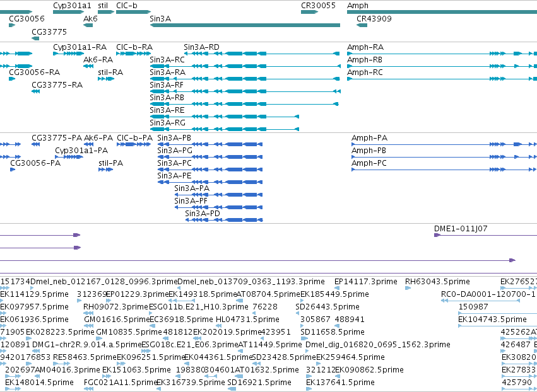The width and height of the screenshot is (537, 392).
Task: Select EST EK097957.5prime
Action: (3, 313)
